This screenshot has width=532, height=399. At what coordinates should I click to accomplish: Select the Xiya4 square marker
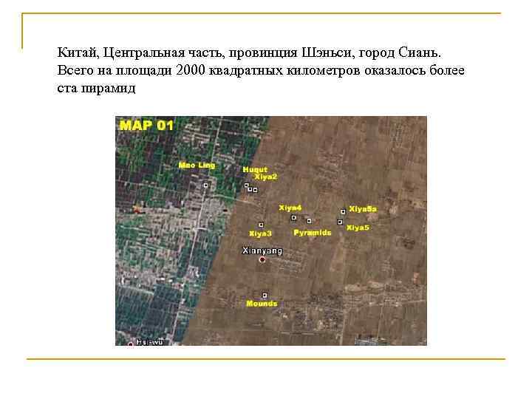[294, 217]
